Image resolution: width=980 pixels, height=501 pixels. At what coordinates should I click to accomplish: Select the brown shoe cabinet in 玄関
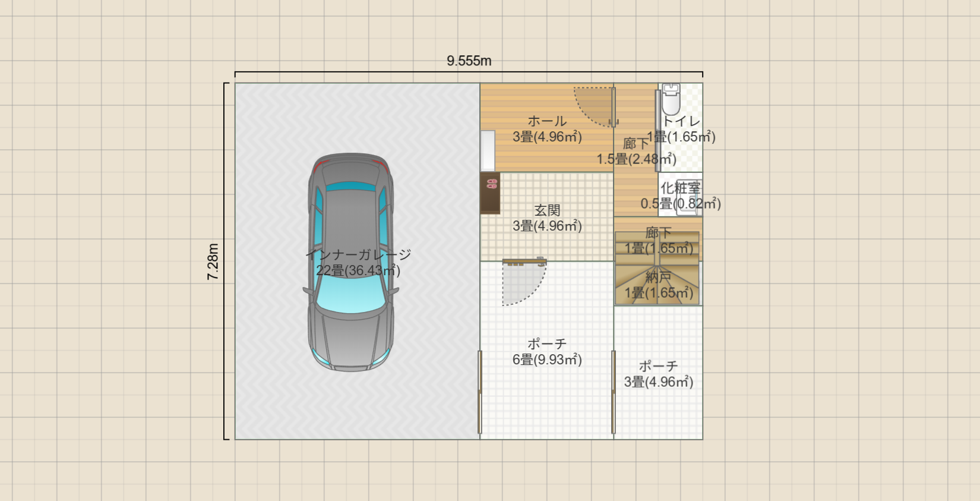click(x=490, y=193)
